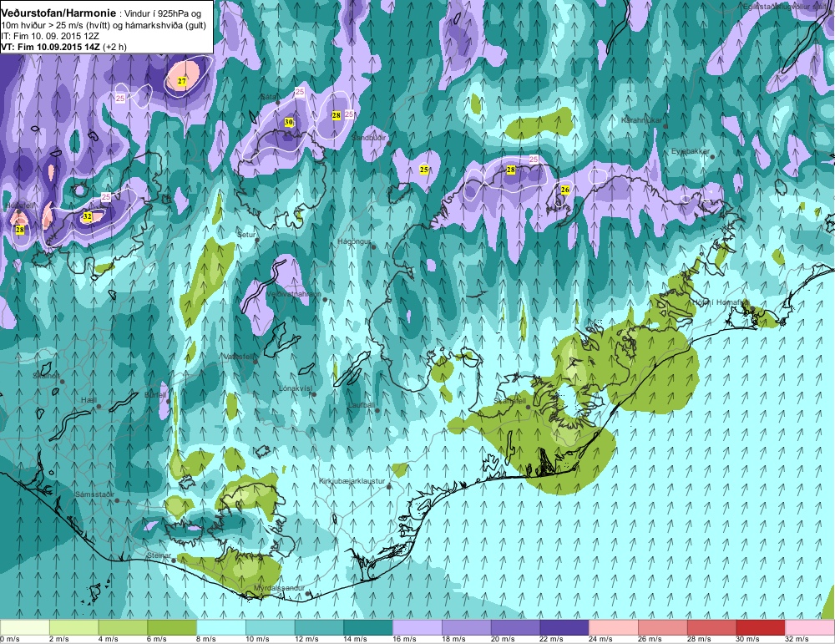The image size is (835, 644).
Task: Select the Hágöngur place label
Action: [354, 242]
